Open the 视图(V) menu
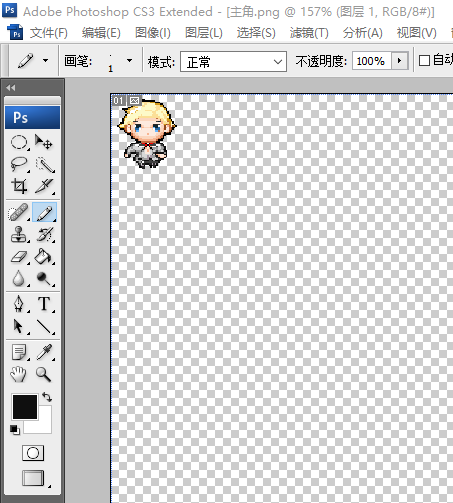Viewport: 453px width, 503px height. pos(417,33)
